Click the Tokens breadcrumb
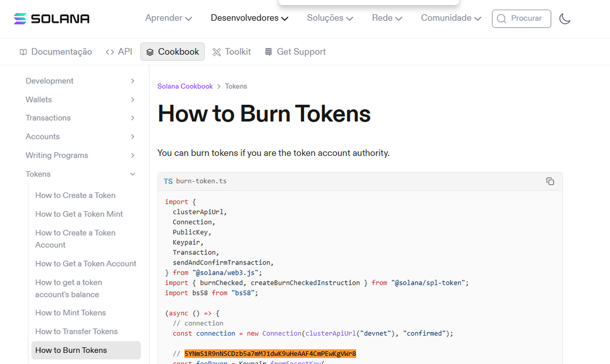Screen dimensions: 610x364 coord(236,86)
